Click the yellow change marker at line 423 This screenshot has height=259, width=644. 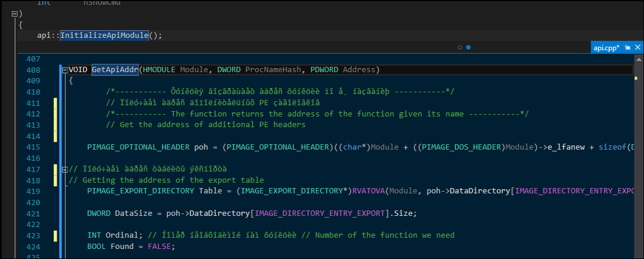click(x=56, y=235)
